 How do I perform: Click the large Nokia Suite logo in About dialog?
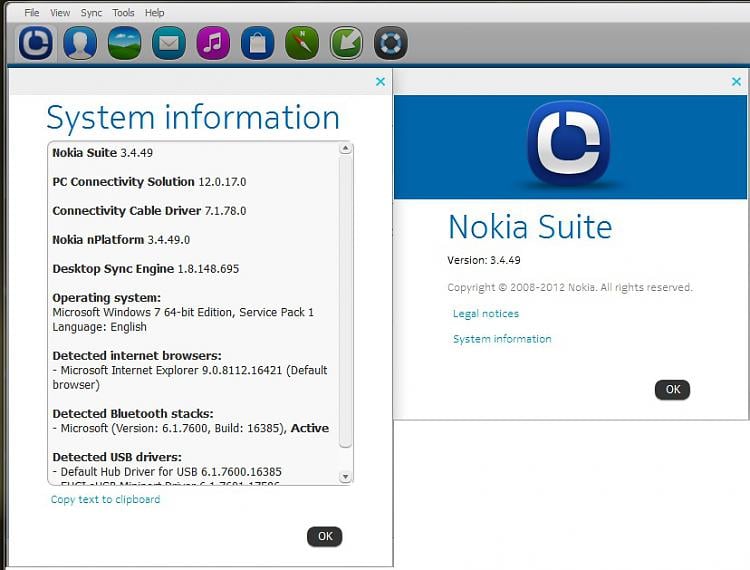pyautogui.click(x=568, y=143)
